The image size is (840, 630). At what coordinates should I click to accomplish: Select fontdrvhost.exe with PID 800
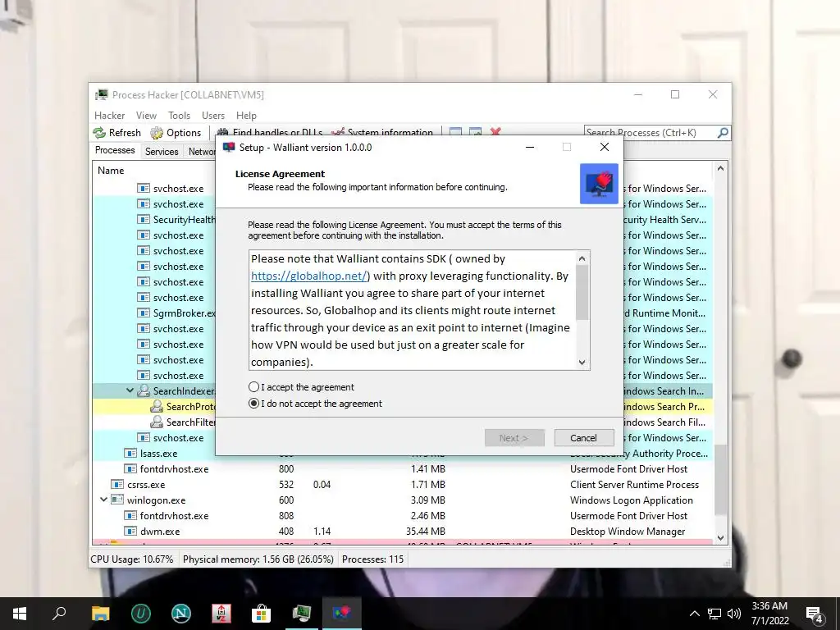(x=402, y=468)
